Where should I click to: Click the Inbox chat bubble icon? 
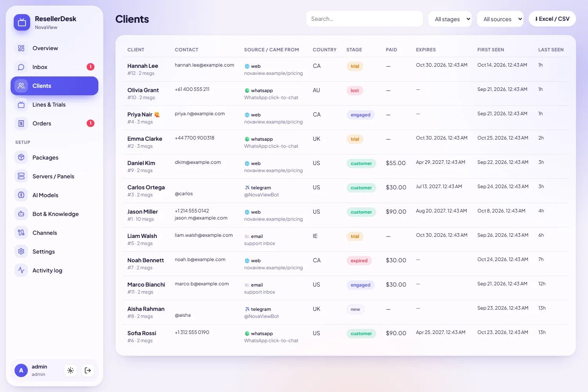point(21,67)
